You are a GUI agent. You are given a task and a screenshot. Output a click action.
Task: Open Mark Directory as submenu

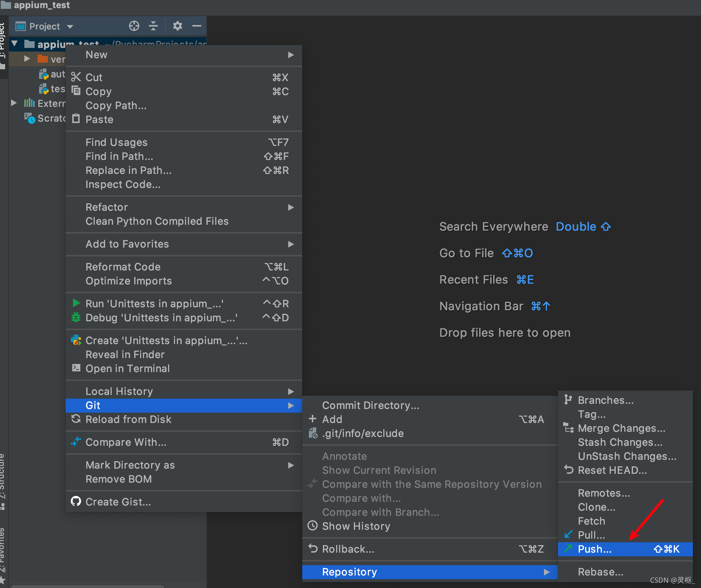click(184, 465)
